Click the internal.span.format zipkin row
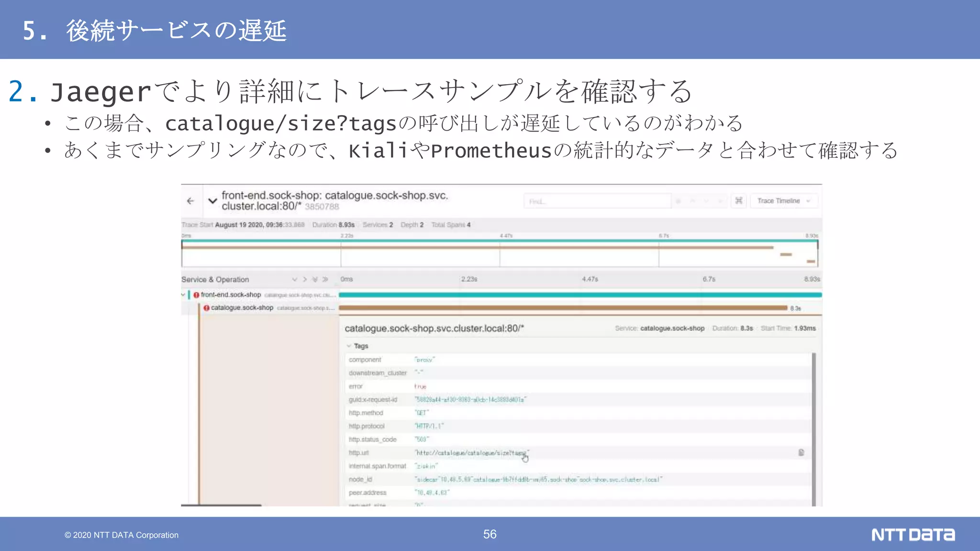980x551 pixels. 578,466
